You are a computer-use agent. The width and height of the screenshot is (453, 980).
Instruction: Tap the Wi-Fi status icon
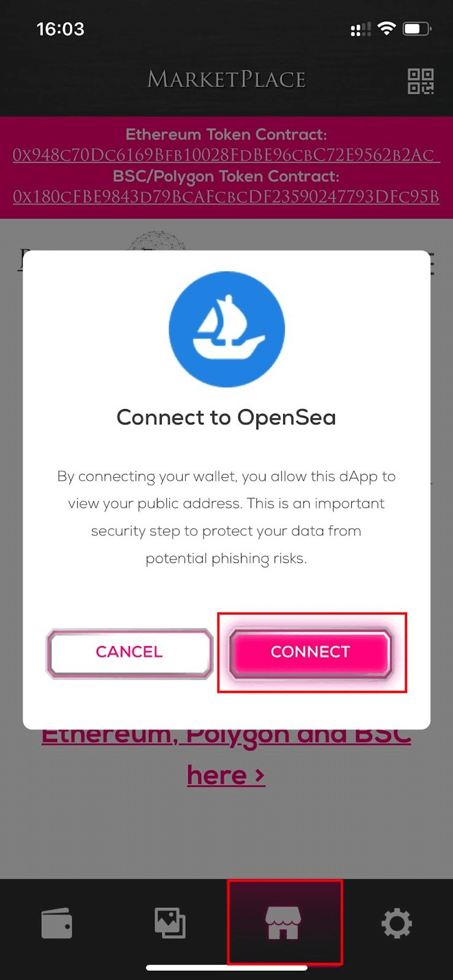tap(386, 28)
